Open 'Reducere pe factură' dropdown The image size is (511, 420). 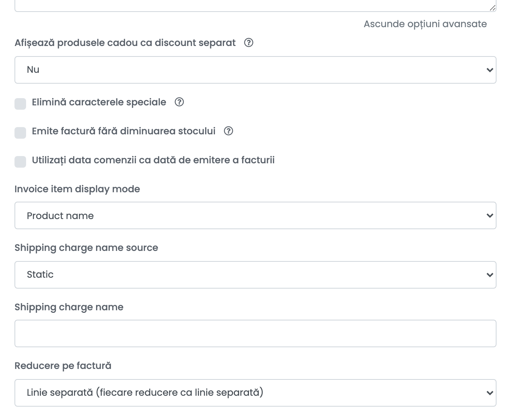click(x=256, y=393)
